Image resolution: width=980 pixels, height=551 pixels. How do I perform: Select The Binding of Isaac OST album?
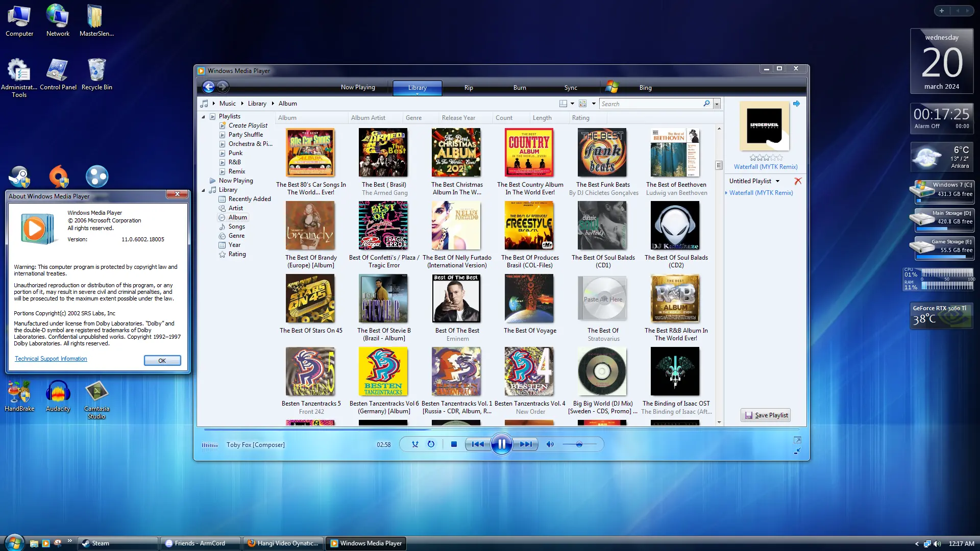pyautogui.click(x=675, y=371)
